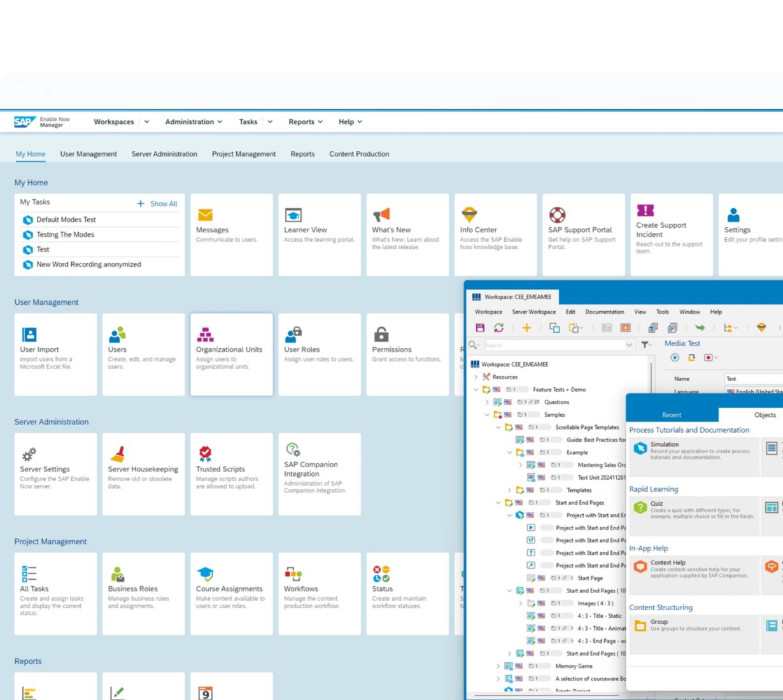Click the Trusted Scripts badge icon
Screen dimensions: 783x700
(205, 454)
